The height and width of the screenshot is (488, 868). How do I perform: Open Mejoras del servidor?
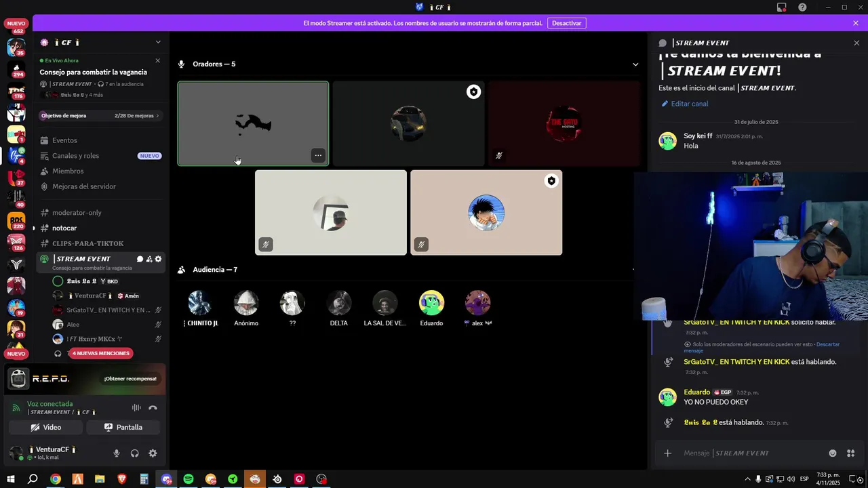tap(102, 186)
